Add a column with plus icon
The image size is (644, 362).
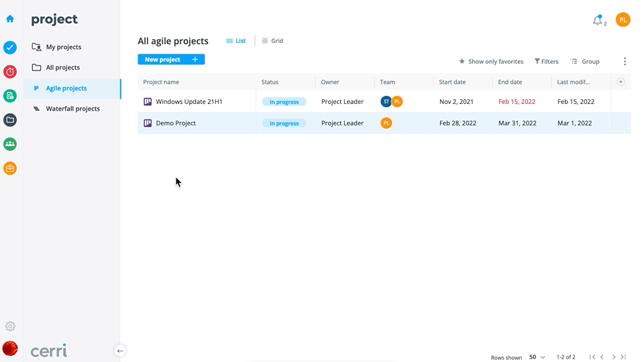621,82
